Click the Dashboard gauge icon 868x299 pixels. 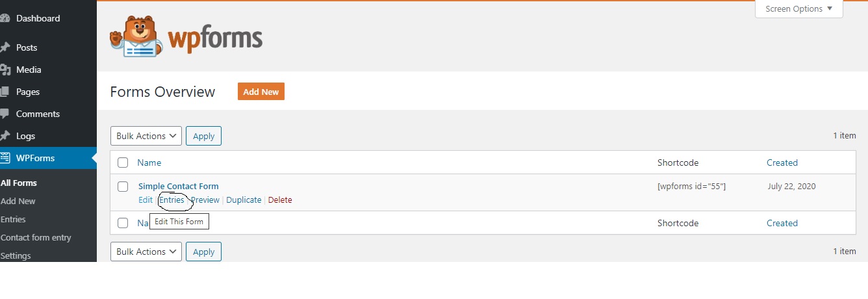pos(4,19)
